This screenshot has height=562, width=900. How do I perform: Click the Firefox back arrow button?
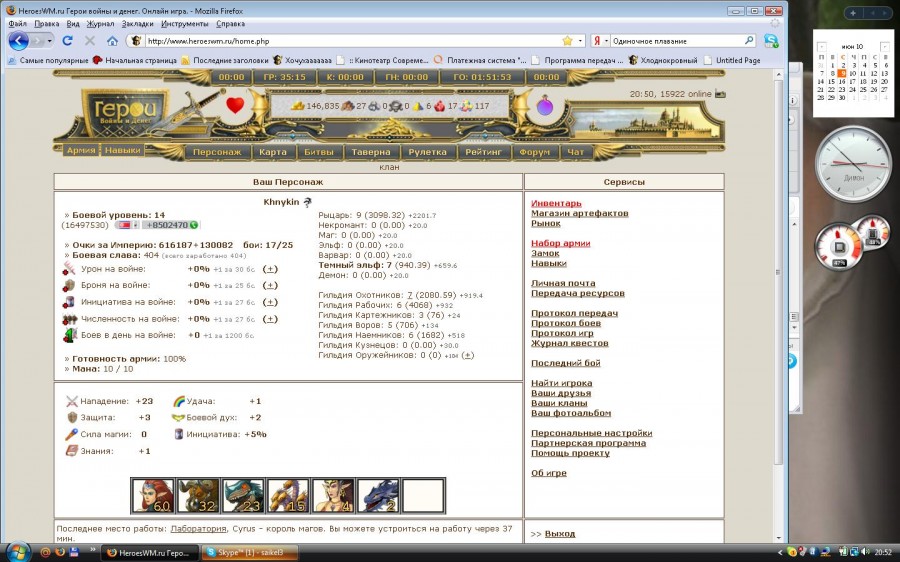[x=18, y=41]
